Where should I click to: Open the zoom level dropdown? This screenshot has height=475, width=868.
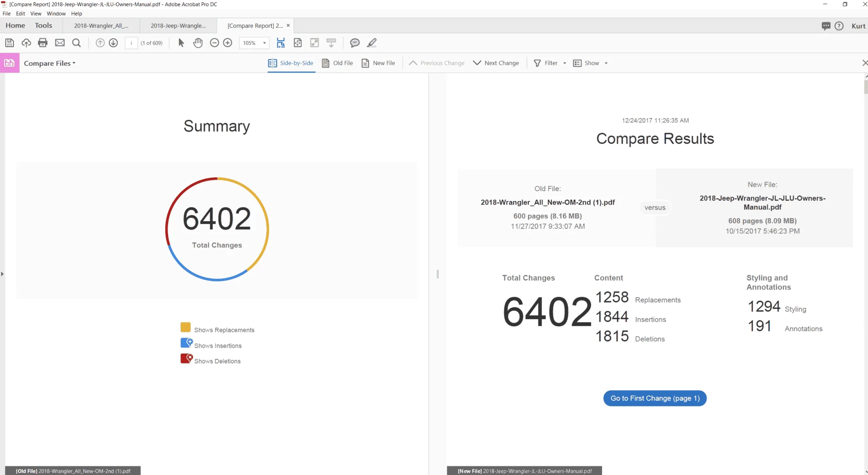pos(264,43)
